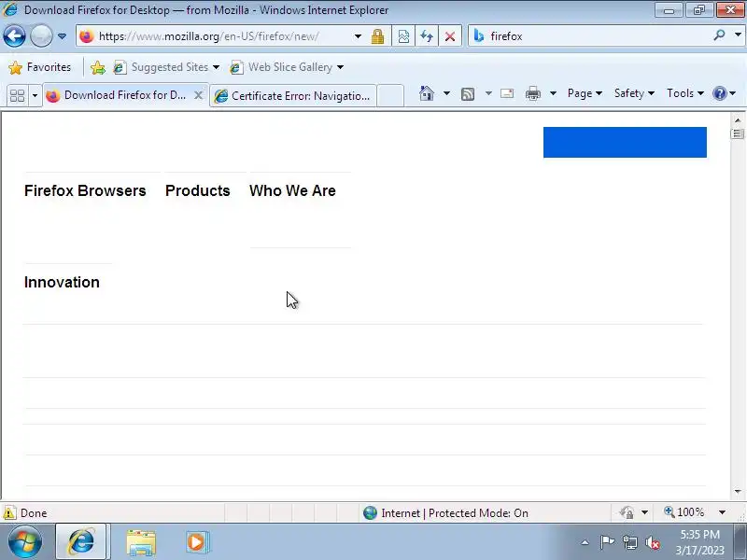Click the Quick Tabs grid icon
Viewport: 747px width, 560px height.
(x=17, y=96)
